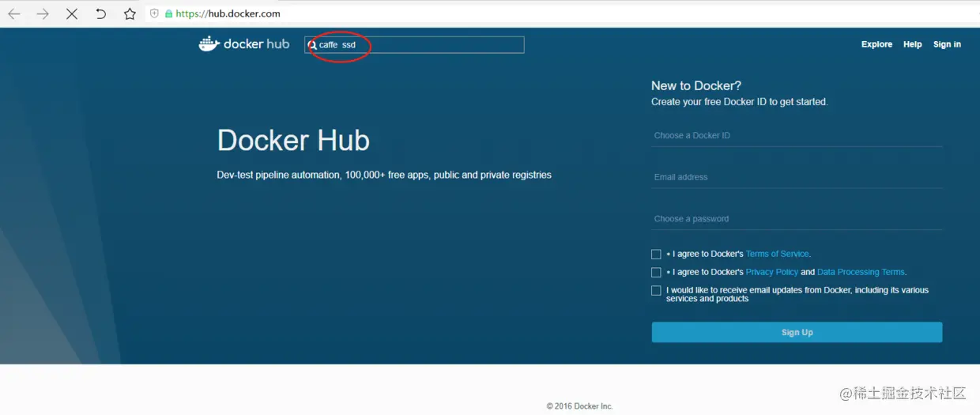
Task: Click the Choose a password field
Action: coord(797,219)
